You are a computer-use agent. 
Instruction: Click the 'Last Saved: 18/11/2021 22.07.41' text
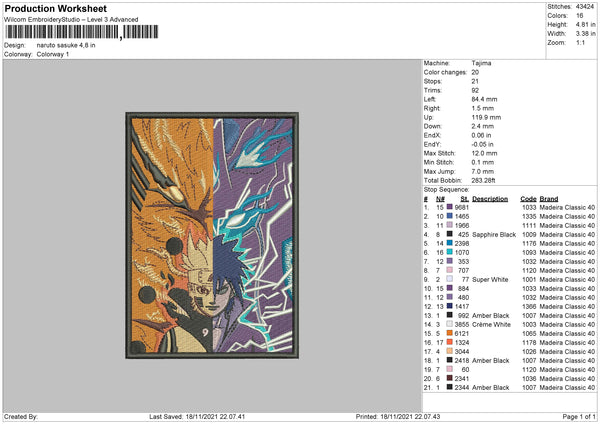point(197,416)
